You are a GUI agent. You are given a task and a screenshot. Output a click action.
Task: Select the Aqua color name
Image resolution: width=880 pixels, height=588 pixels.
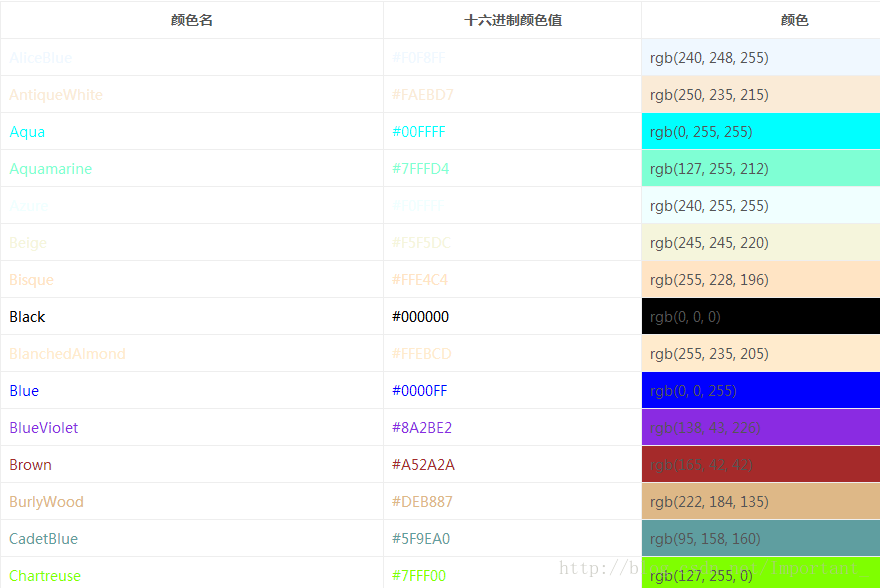click(x=27, y=132)
